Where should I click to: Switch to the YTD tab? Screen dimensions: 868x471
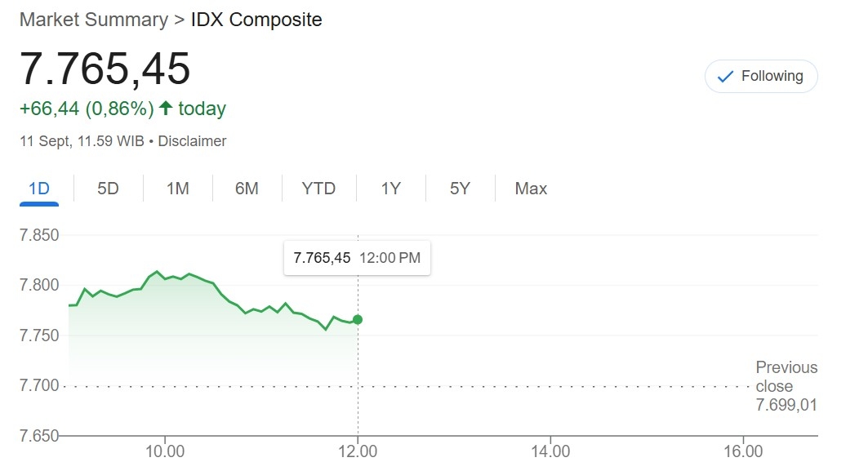pyautogui.click(x=318, y=189)
